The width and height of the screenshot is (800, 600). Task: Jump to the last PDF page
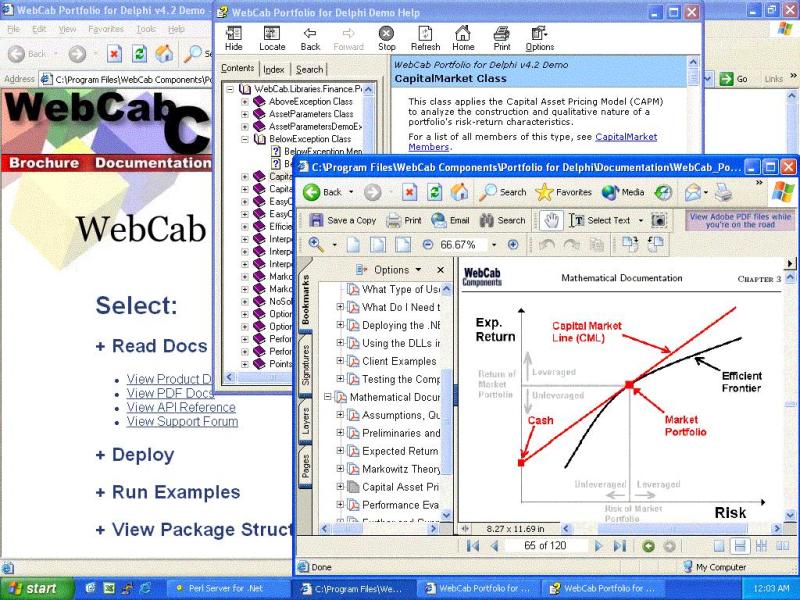(619, 546)
